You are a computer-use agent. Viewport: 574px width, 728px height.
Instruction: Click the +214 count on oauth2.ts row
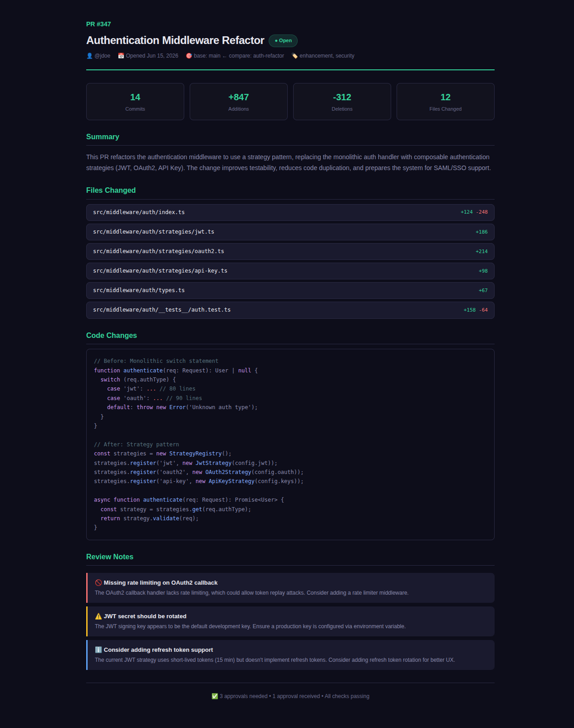tap(481, 251)
